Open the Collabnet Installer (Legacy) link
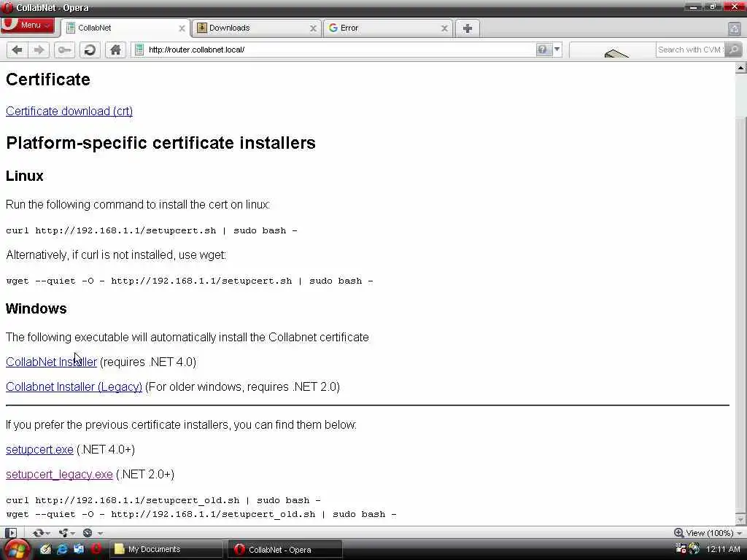Image resolution: width=747 pixels, height=560 pixels. 74,386
